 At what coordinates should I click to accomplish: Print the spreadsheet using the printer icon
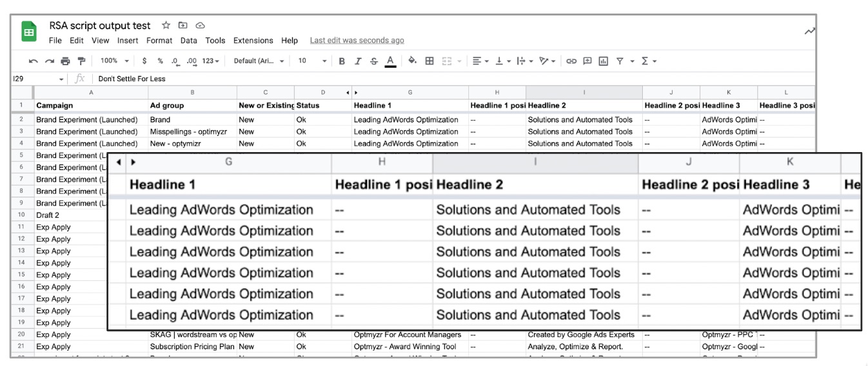pyautogui.click(x=65, y=61)
